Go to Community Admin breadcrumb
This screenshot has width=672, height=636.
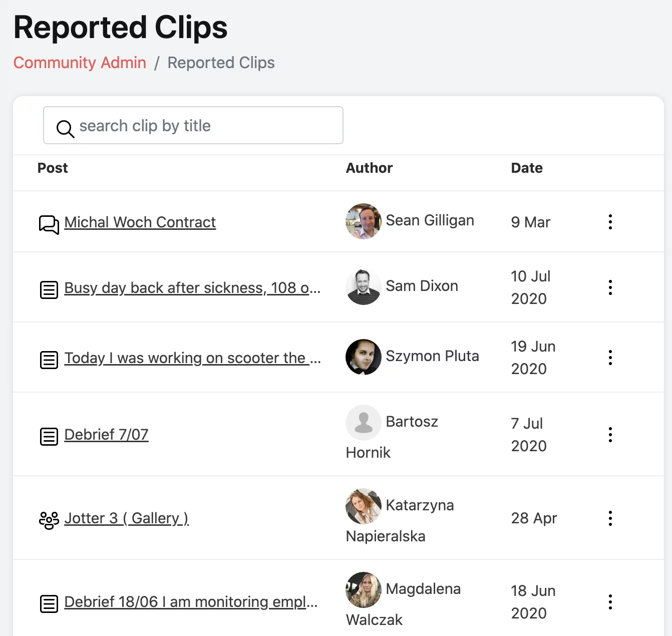pyautogui.click(x=80, y=63)
